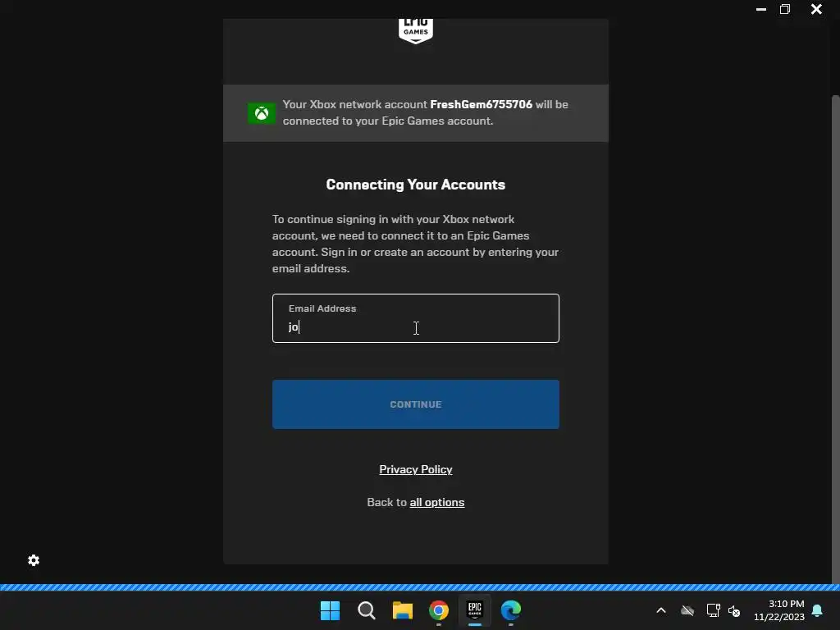Close the Epic Games window
This screenshot has width=840, height=630.
click(x=816, y=9)
